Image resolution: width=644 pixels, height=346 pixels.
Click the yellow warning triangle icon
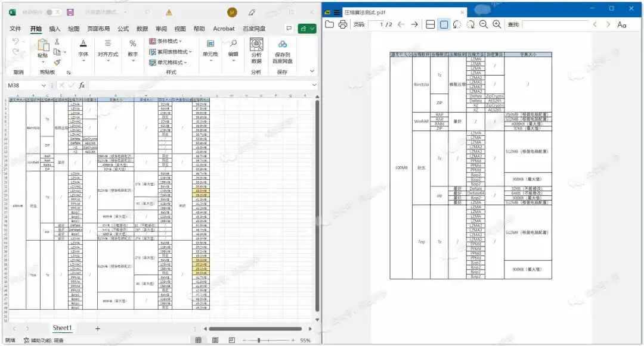click(169, 13)
